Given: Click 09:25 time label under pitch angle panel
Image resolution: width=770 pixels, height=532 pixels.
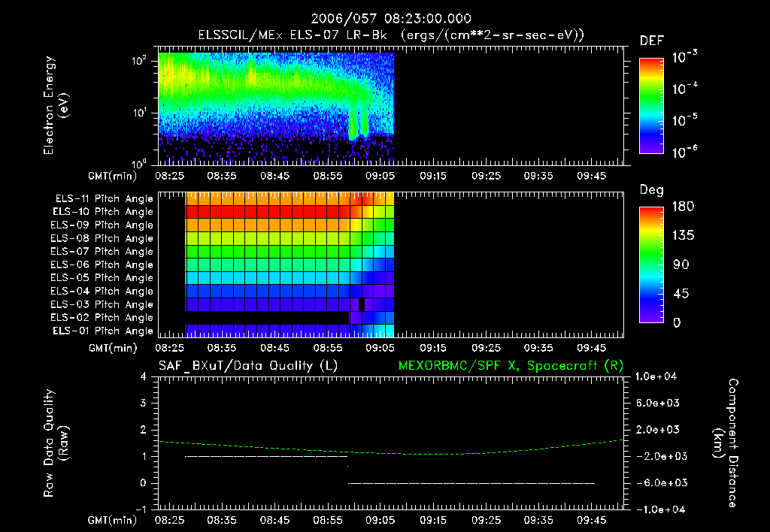Looking at the screenshot, I should coord(487,348).
